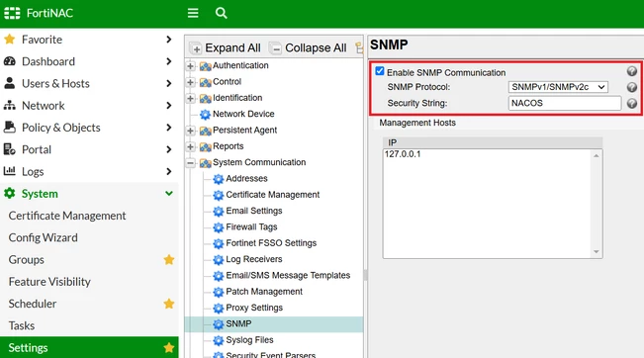
Task: Expand the Identification tree node
Action: tap(191, 98)
